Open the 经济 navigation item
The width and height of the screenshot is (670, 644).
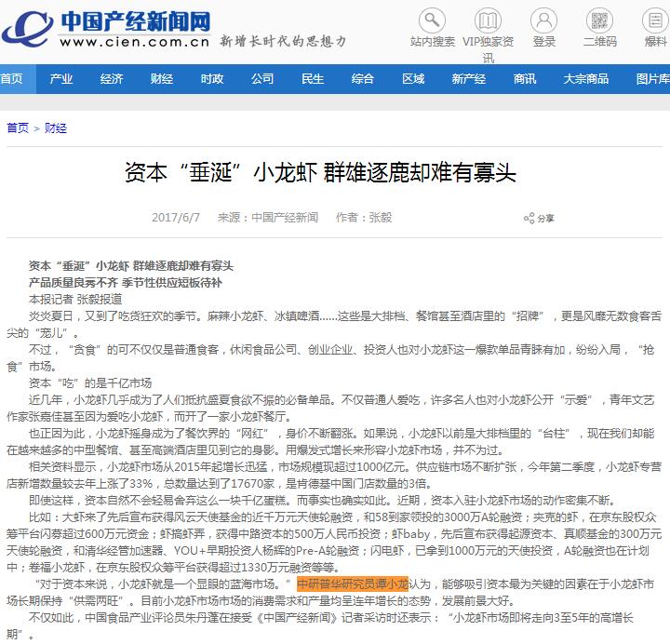tap(112, 78)
